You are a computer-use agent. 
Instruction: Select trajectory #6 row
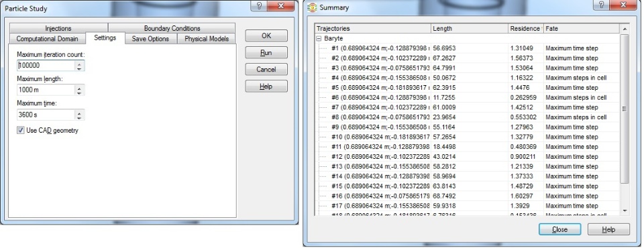467,97
